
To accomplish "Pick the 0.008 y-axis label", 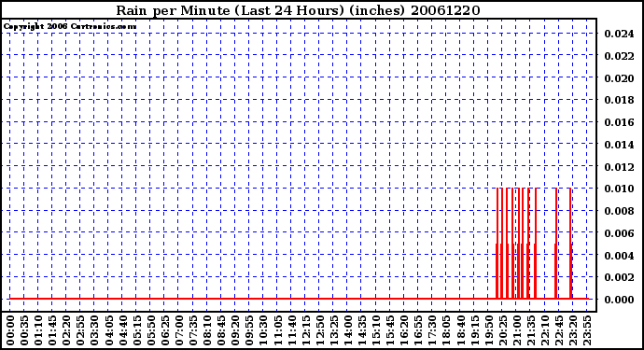I will [x=619, y=211].
